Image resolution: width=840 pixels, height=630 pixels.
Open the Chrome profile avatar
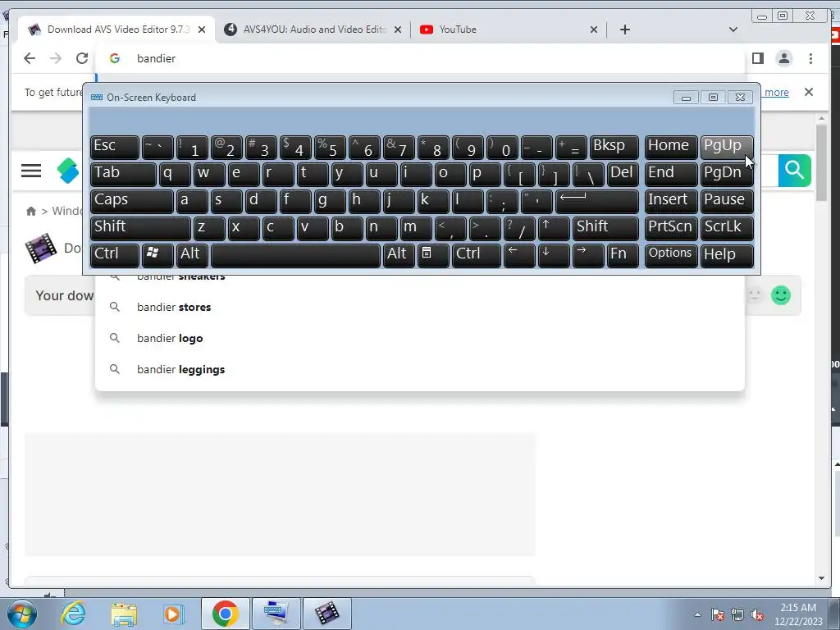pos(783,58)
